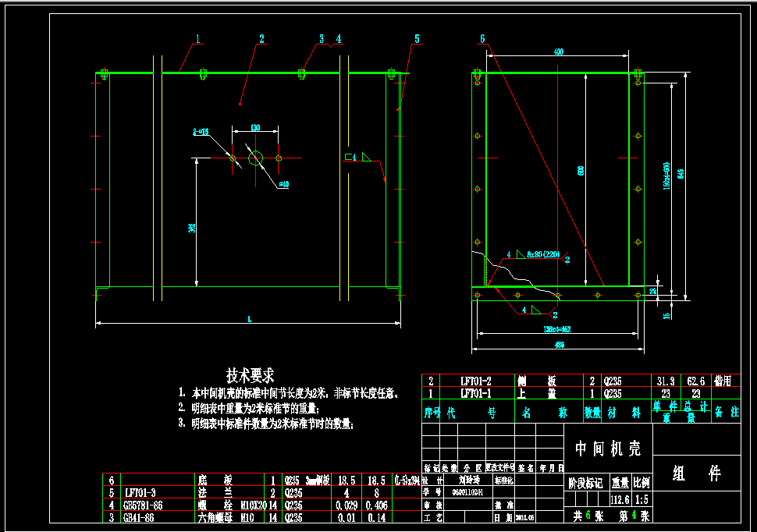
Task: Click the standard code GB41-86
Action: [139, 517]
